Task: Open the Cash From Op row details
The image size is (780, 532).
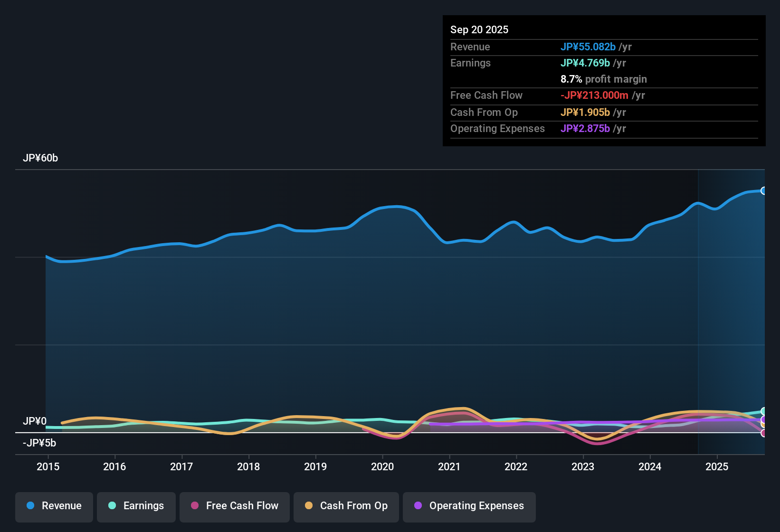Action: tap(484, 113)
